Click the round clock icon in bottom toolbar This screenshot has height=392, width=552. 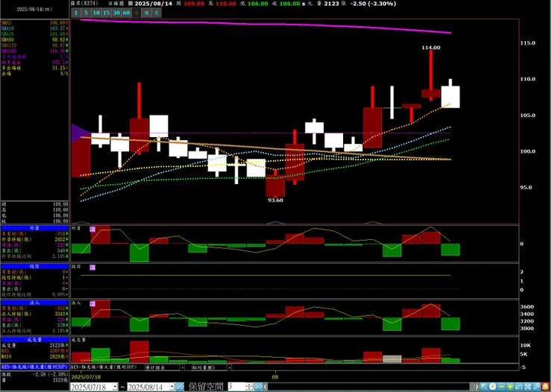492,387
